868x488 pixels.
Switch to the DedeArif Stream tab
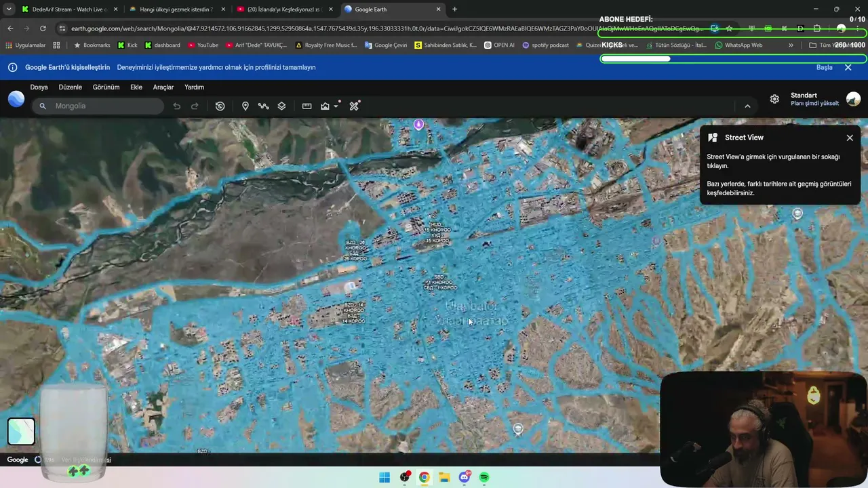[x=70, y=9]
